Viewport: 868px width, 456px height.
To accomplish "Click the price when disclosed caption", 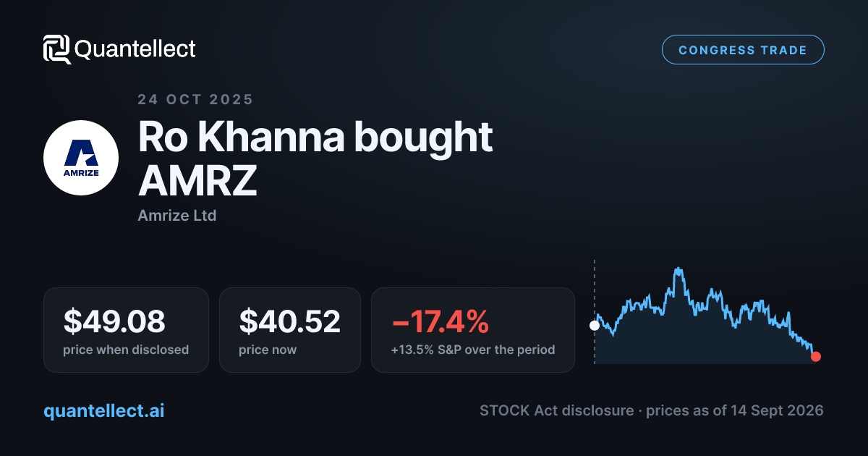I will (x=126, y=350).
